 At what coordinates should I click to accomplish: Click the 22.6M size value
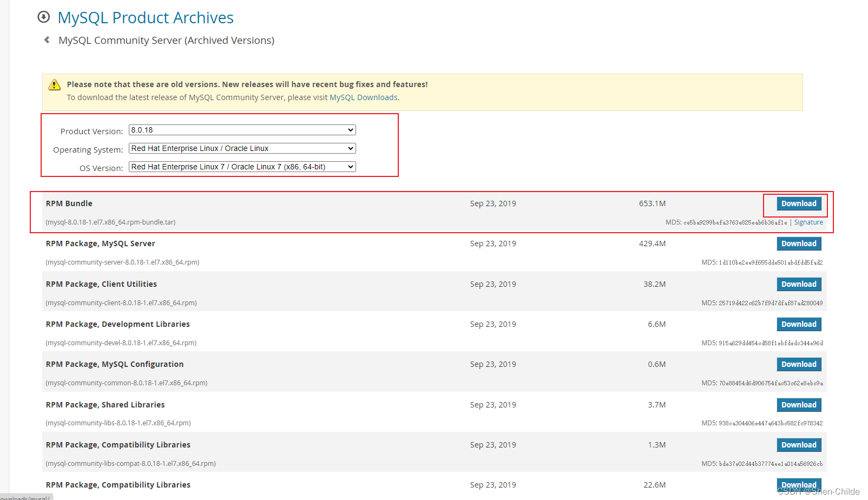(x=654, y=485)
